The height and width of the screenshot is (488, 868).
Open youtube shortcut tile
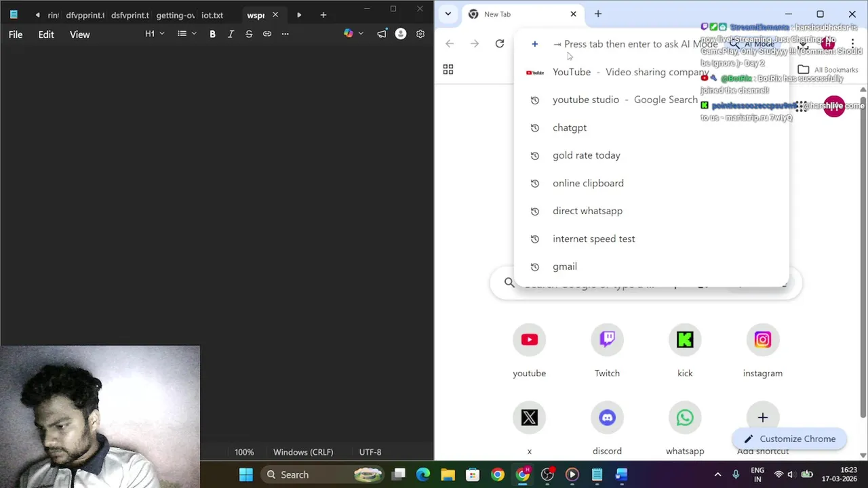tap(530, 351)
